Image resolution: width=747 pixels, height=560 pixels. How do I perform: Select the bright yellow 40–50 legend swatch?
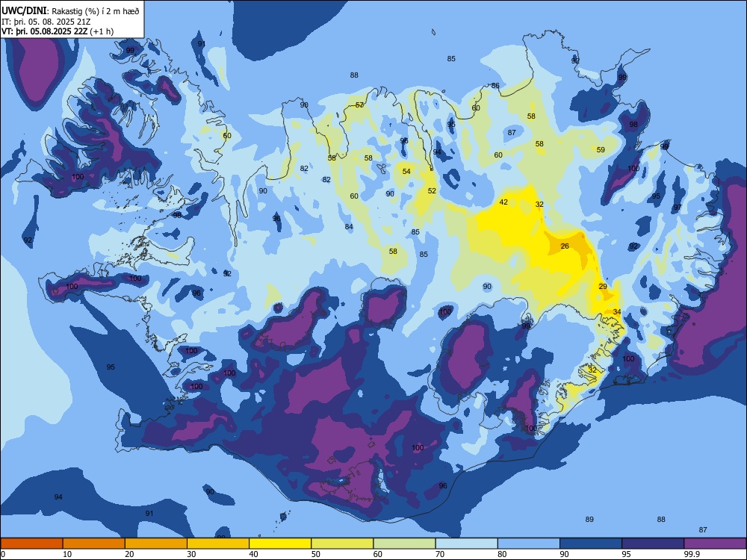coord(280,544)
